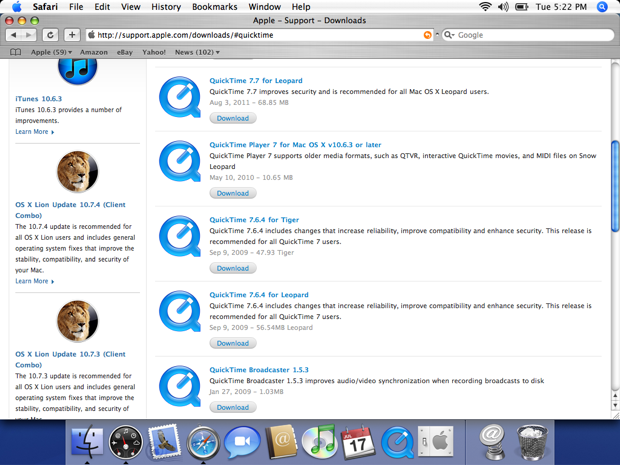Click the Lion image for 10.7.4 update
Image resolution: width=620 pixels, height=465 pixels.
click(x=78, y=172)
